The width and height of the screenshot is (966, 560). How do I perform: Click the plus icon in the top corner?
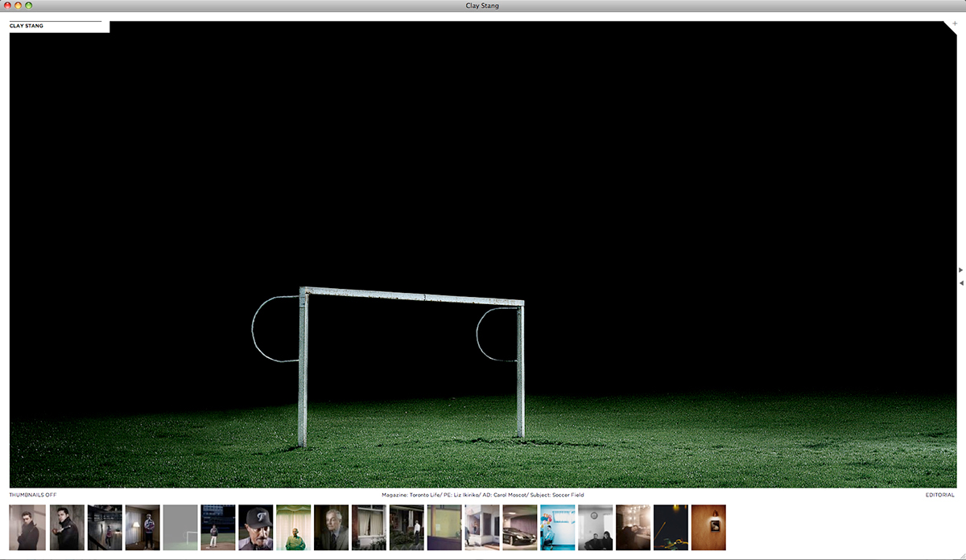coord(955,24)
